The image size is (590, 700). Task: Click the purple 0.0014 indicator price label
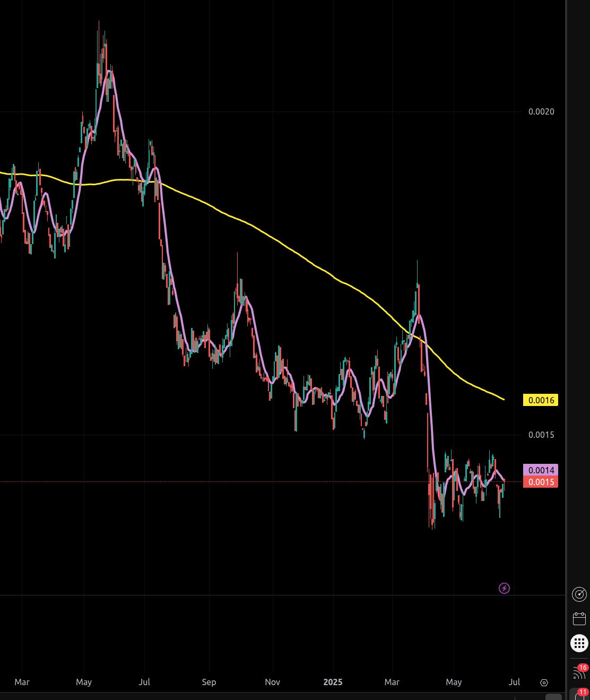[541, 470]
